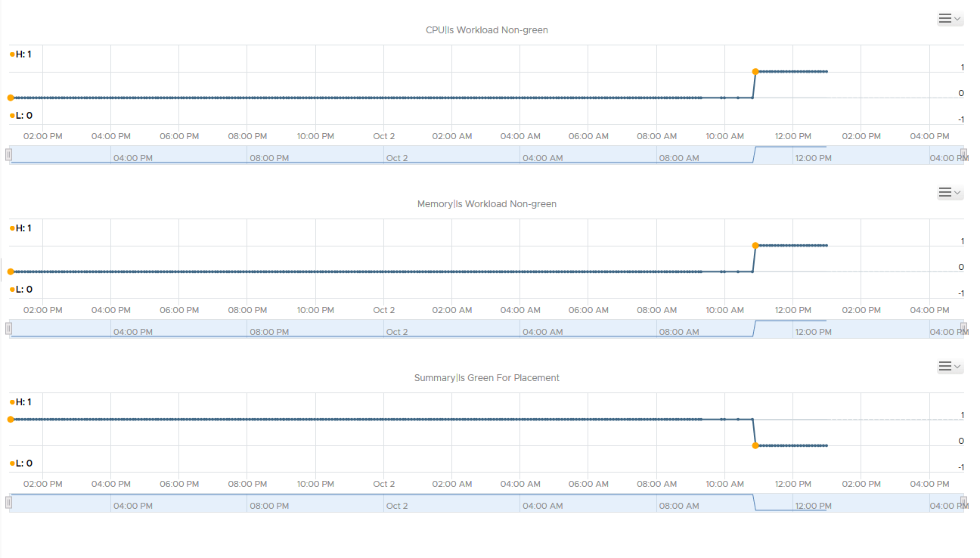This screenshot has width=980, height=558.
Task: Open the CPU Workload Non-green chart menu
Action: (950, 19)
